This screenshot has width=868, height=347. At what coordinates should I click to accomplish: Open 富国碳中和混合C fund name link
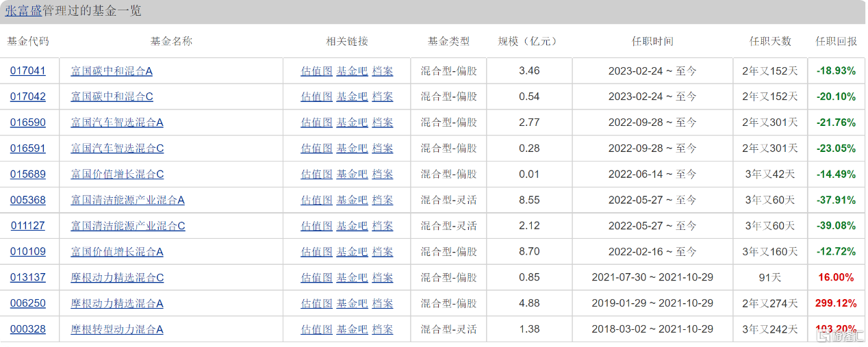(112, 97)
